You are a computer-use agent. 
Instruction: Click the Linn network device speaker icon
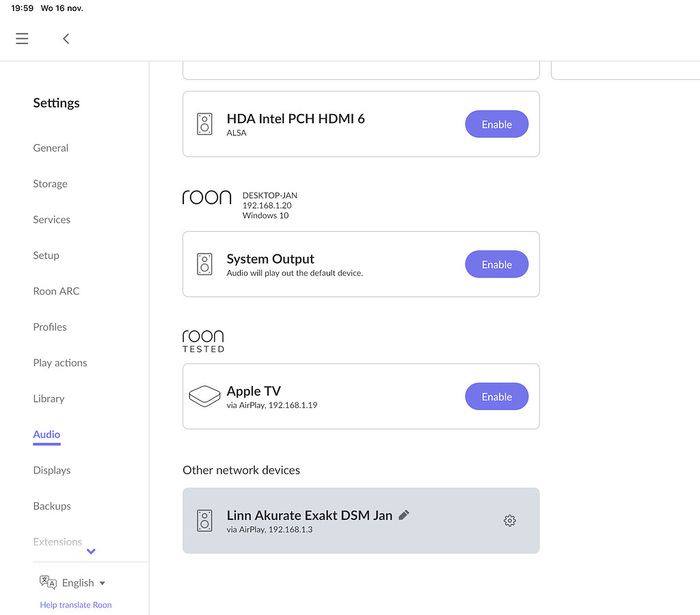point(204,520)
